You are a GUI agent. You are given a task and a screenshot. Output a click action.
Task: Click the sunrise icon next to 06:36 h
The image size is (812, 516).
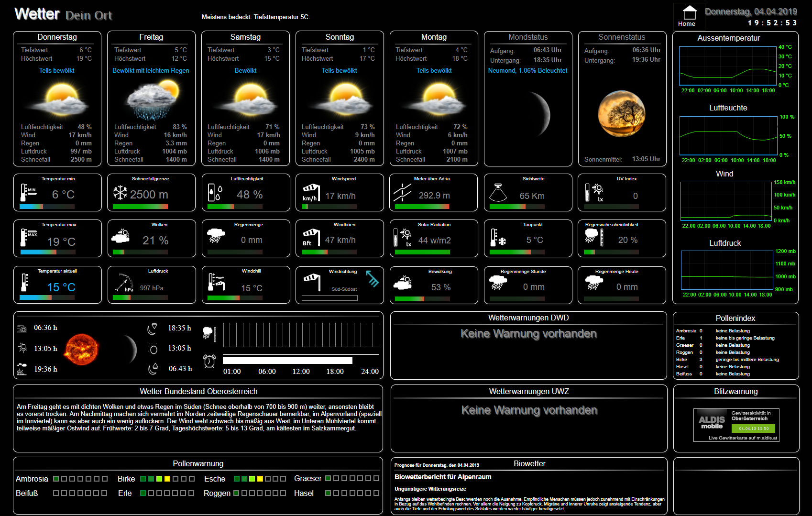pyautogui.click(x=22, y=329)
